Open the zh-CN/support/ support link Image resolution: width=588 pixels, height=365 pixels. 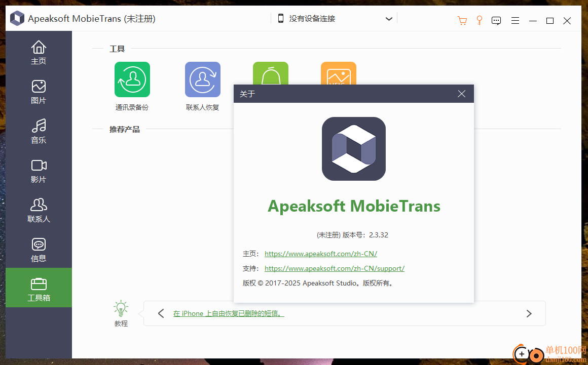coord(335,268)
